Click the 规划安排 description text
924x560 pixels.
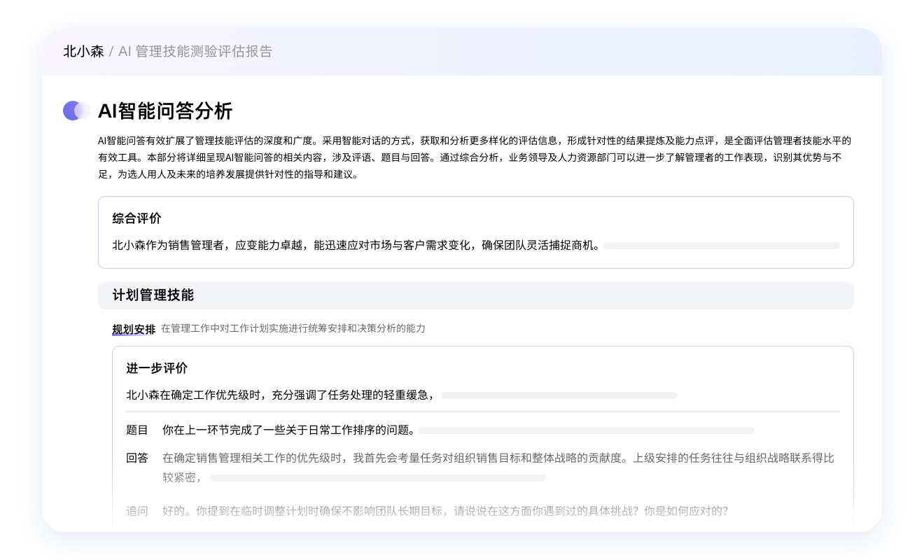click(293, 328)
